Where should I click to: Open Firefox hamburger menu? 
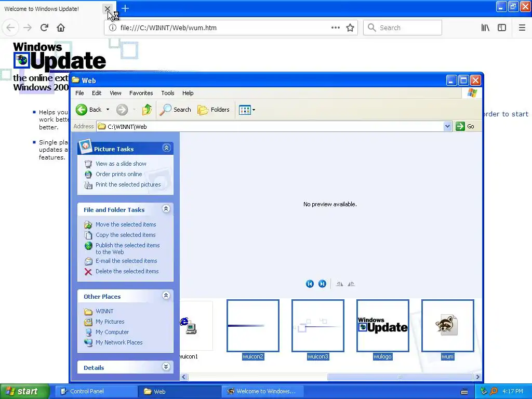click(x=522, y=28)
